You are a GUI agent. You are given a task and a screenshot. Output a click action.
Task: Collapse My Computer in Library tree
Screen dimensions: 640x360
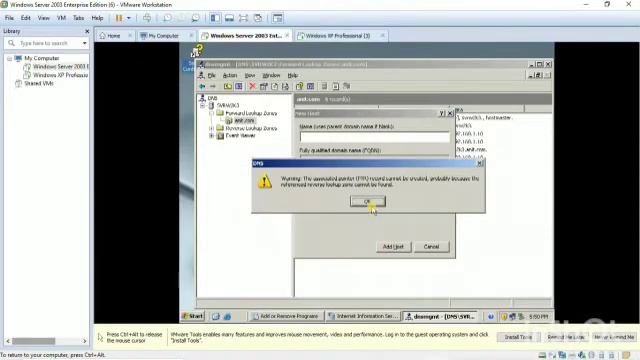(9, 58)
